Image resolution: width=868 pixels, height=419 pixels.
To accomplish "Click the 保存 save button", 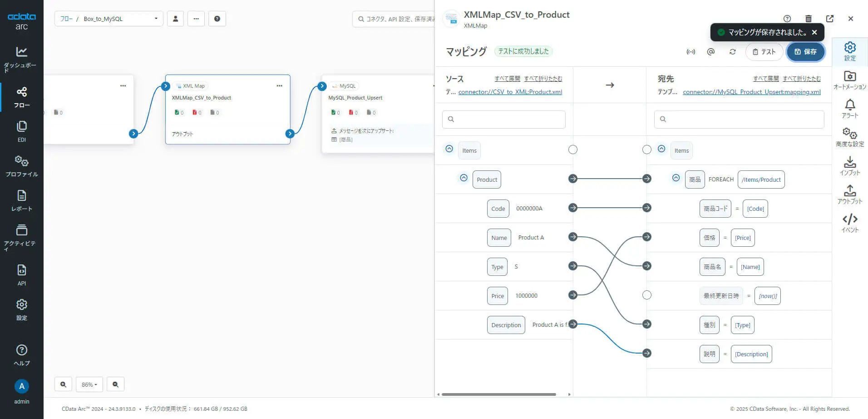I will point(805,52).
